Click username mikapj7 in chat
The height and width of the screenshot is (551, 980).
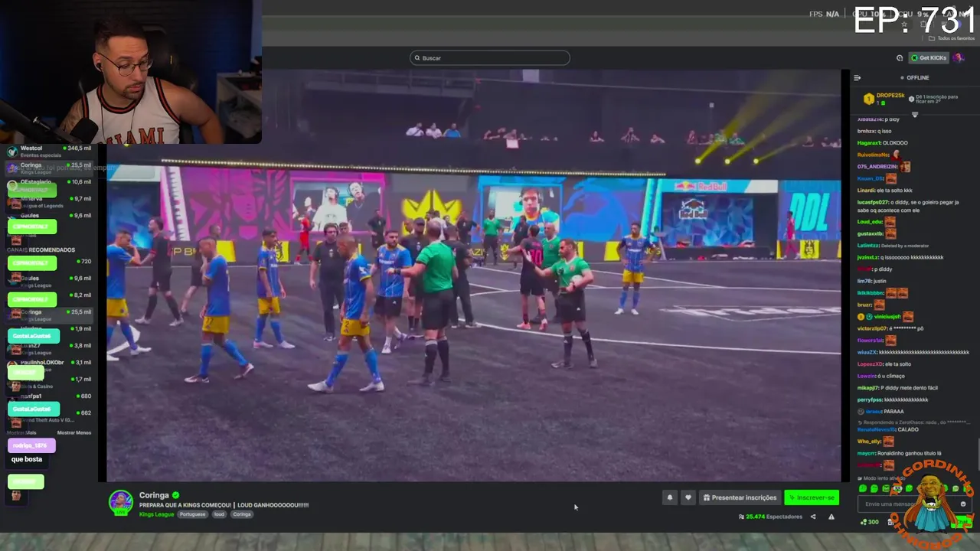pos(868,388)
